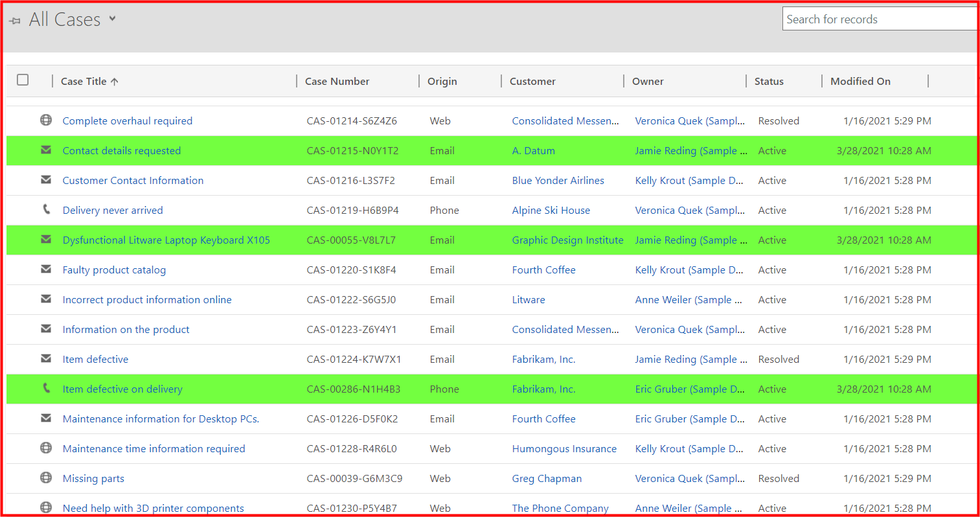
Task: Click Resolved status on Missing parts row
Action: click(x=779, y=479)
